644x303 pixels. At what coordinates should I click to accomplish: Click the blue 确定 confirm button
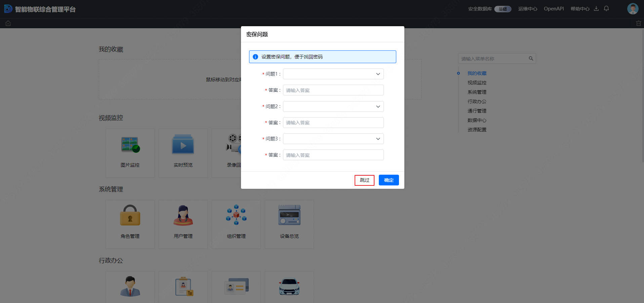pyautogui.click(x=389, y=180)
